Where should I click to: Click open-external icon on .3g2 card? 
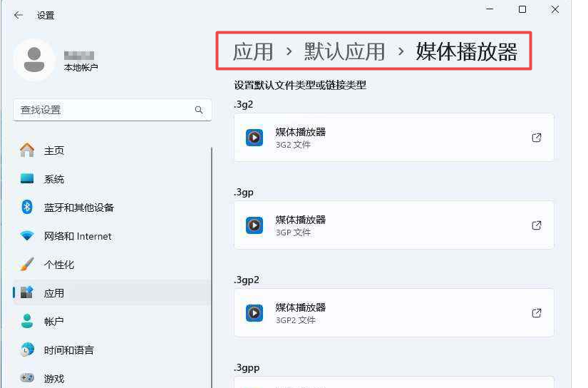click(x=537, y=138)
